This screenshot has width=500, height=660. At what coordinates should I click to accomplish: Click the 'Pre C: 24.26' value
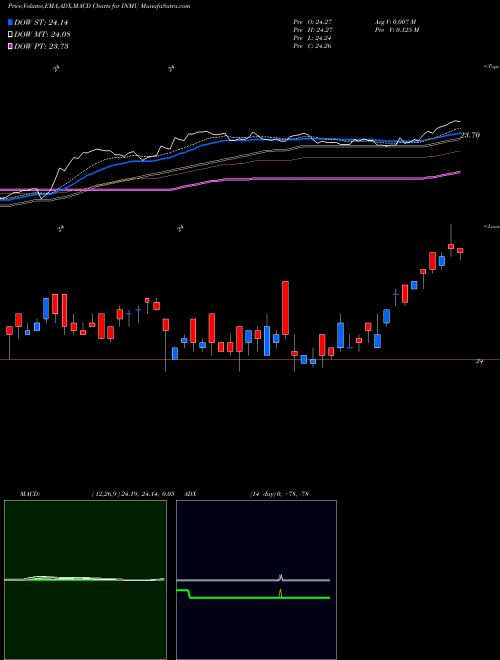click(x=312, y=46)
